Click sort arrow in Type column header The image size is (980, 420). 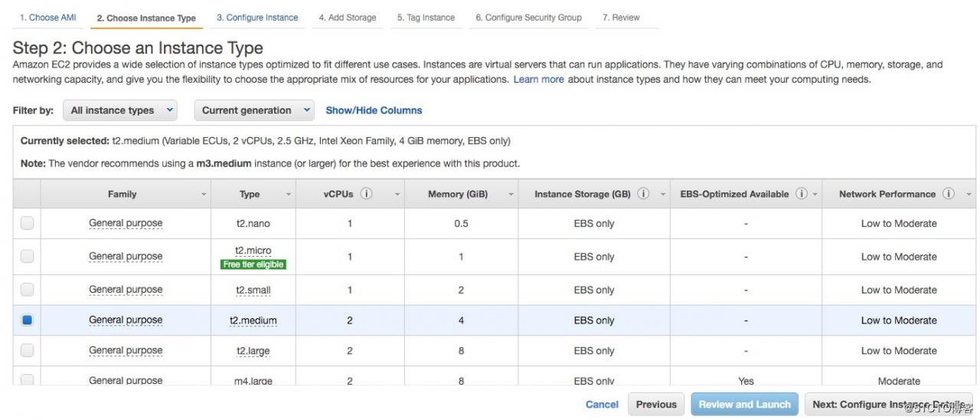click(x=289, y=195)
